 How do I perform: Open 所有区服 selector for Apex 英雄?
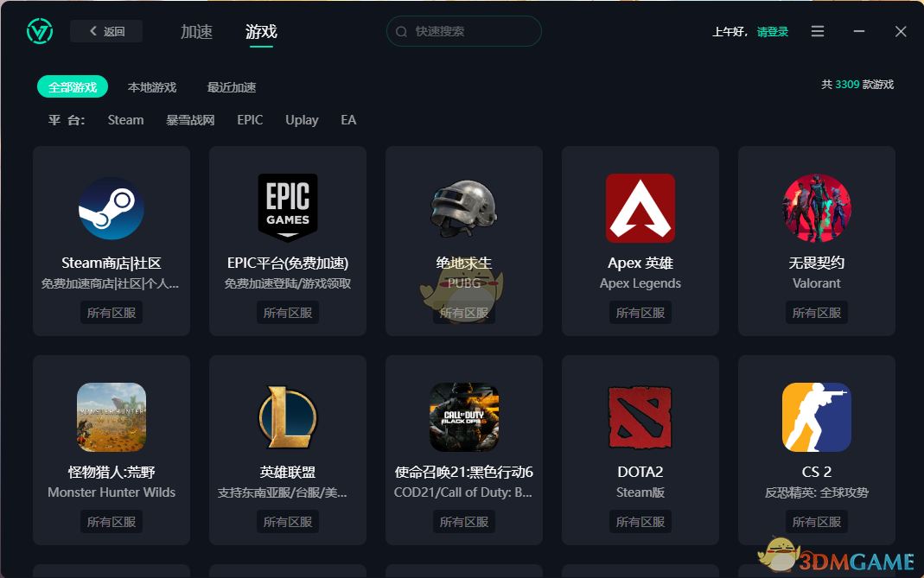(640, 312)
